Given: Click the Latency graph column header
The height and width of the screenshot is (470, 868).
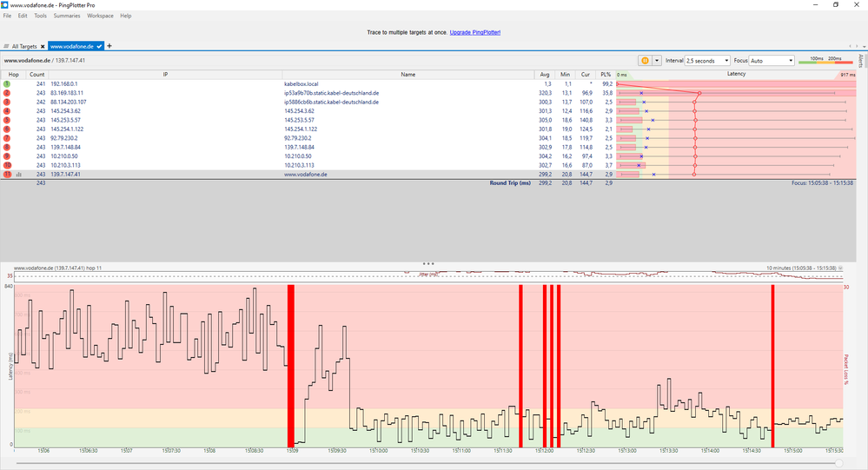Looking at the screenshot, I should click(736, 74).
